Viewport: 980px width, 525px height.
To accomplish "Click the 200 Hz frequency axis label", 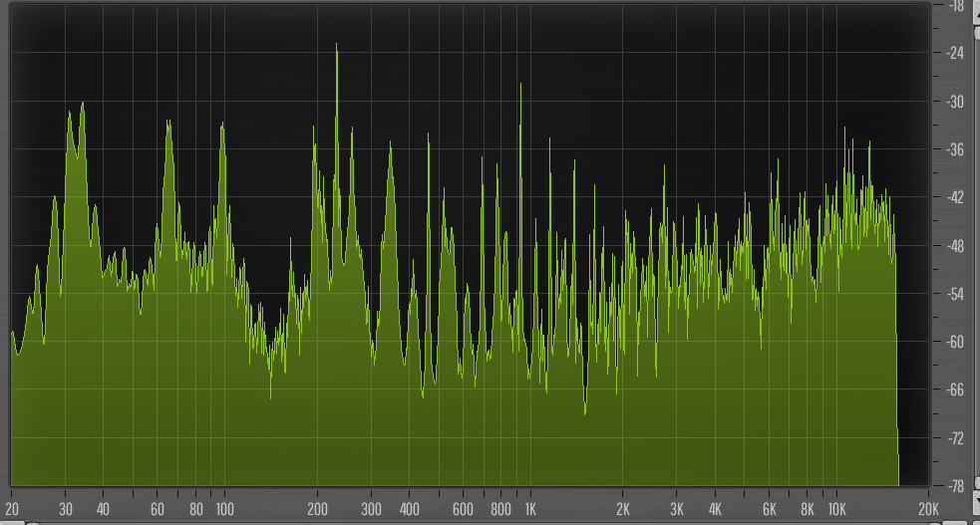I will (x=317, y=509).
